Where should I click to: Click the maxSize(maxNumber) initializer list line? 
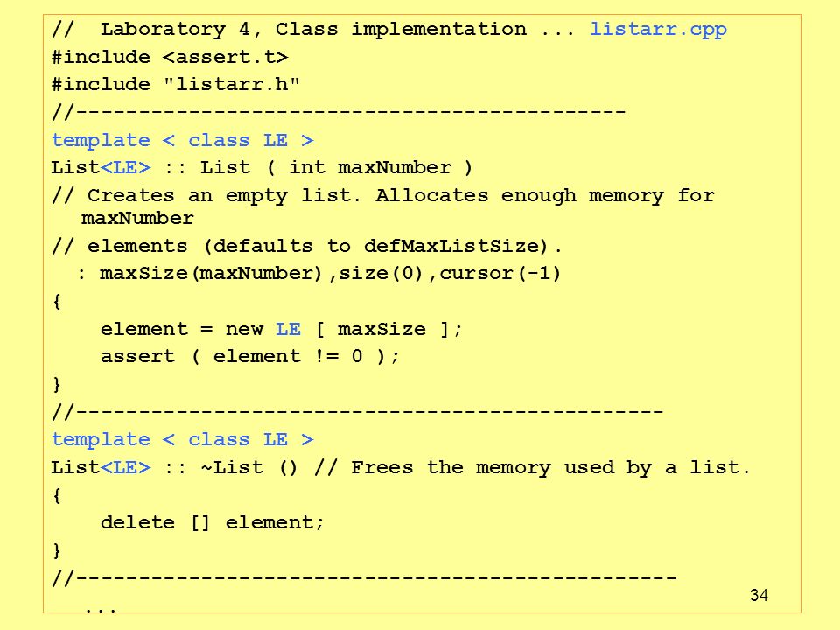tap(319, 274)
